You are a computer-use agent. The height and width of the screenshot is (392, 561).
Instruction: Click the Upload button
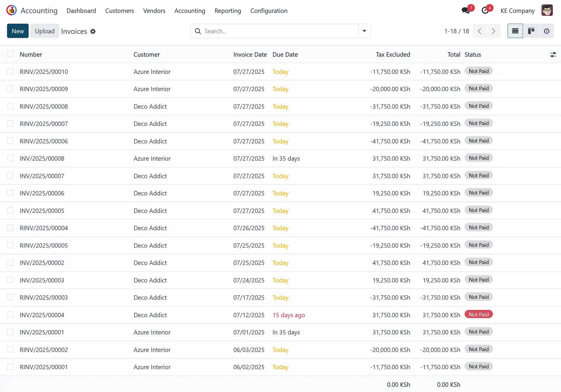(45, 31)
